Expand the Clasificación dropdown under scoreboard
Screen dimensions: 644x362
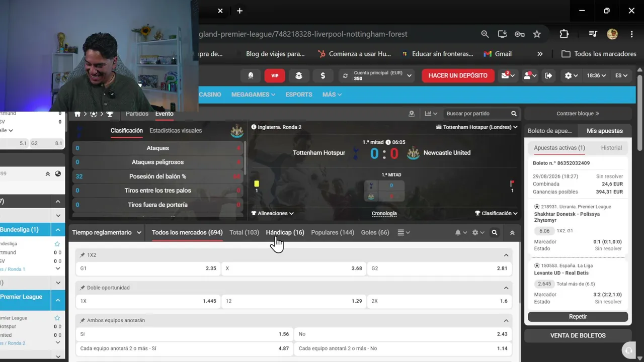point(496,213)
